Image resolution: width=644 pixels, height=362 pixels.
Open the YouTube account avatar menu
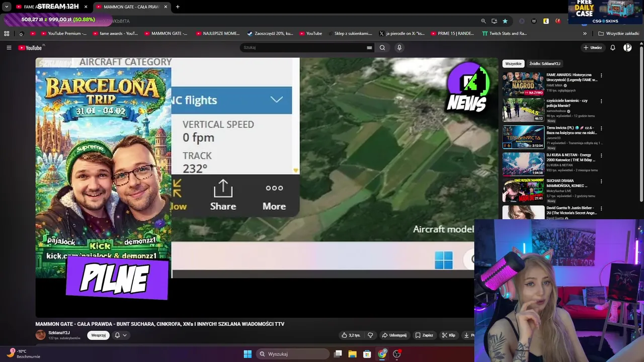[x=627, y=48]
